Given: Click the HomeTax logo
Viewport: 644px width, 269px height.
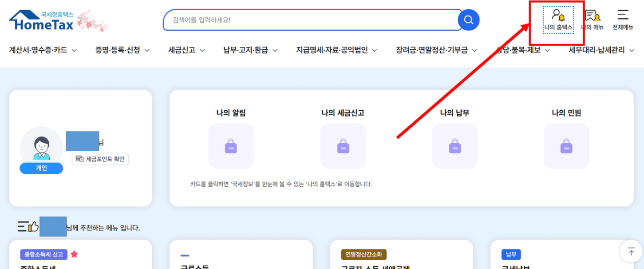Looking at the screenshot, I should 42,21.
